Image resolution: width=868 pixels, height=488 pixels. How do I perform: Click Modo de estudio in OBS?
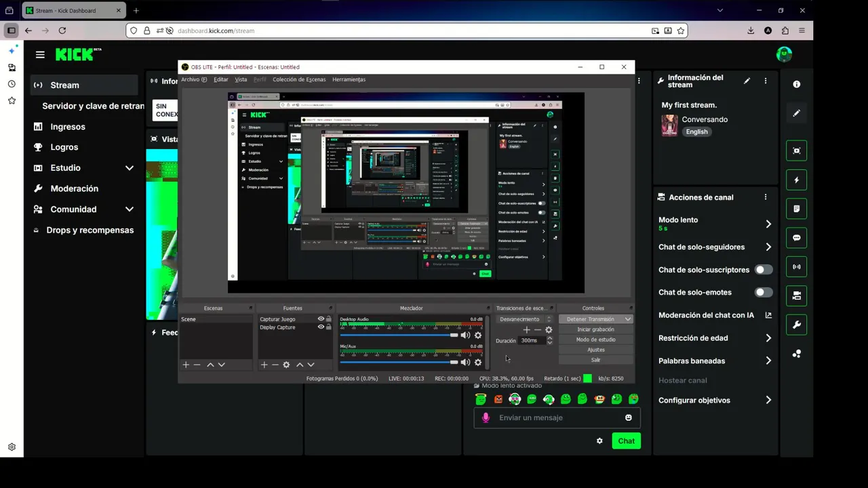coord(595,340)
